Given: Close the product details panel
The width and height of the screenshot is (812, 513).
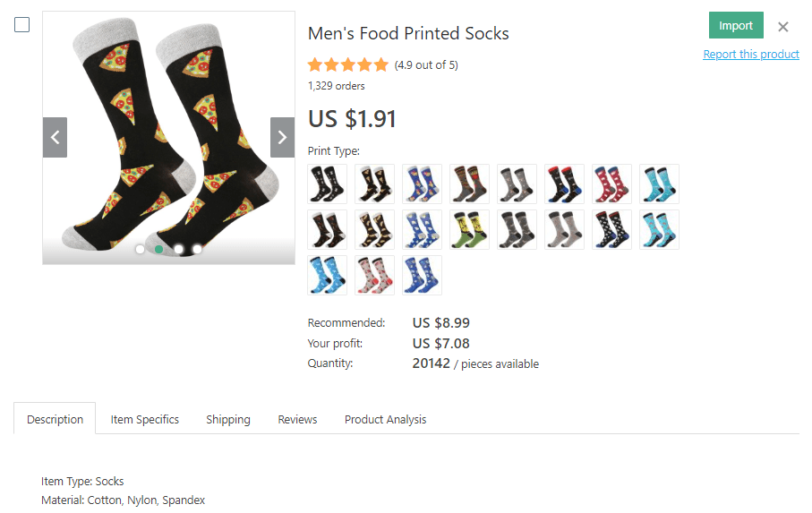Looking at the screenshot, I should [x=783, y=27].
